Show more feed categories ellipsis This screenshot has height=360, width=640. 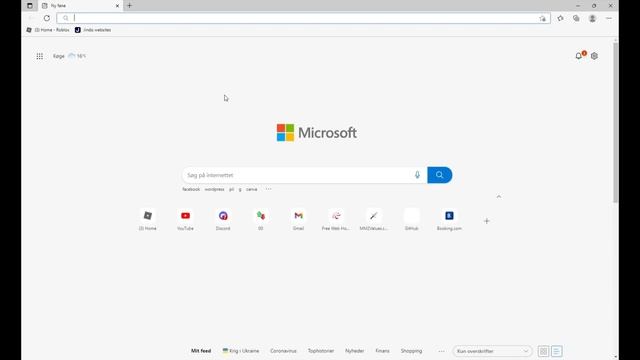[441, 351]
